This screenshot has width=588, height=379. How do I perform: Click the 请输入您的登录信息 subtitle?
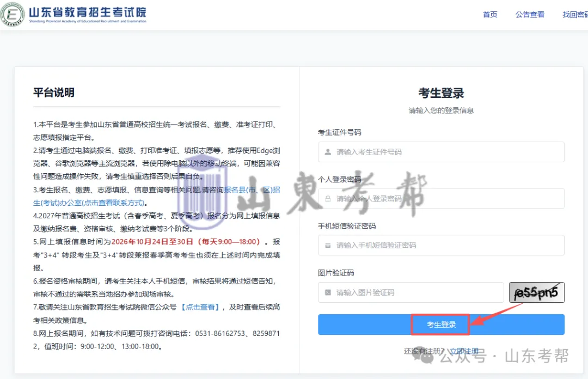coord(441,111)
